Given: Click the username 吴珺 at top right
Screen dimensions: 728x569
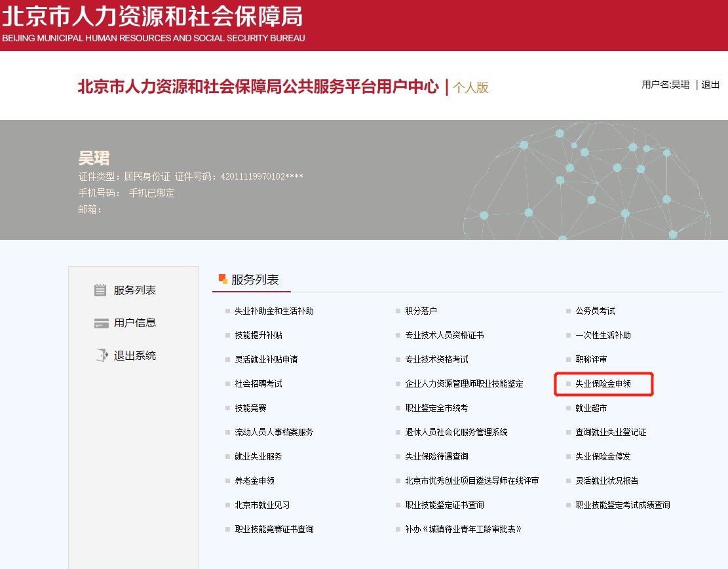Looking at the screenshot, I should pyautogui.click(x=680, y=85).
